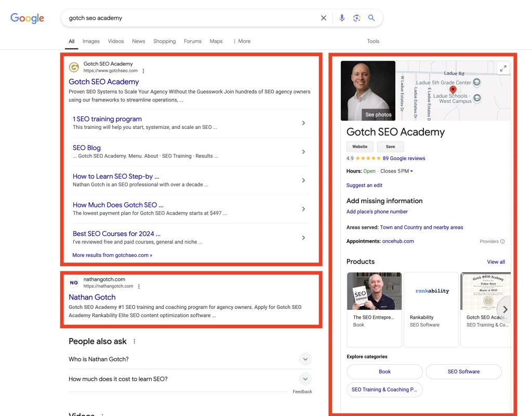Screen dimensions: 532x416
Task: Switch to the Maps tab
Action: (216, 41)
